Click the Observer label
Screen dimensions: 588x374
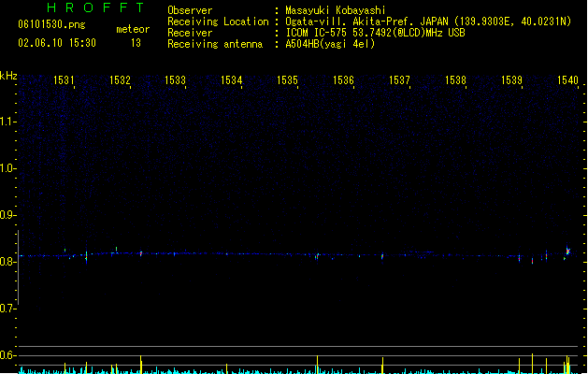tap(190, 10)
